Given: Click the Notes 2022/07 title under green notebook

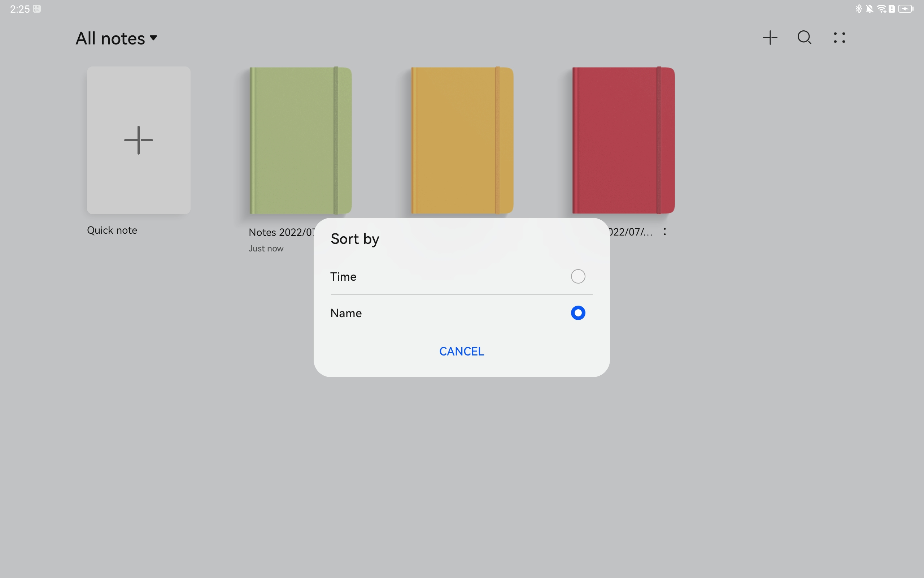Looking at the screenshot, I should point(282,232).
